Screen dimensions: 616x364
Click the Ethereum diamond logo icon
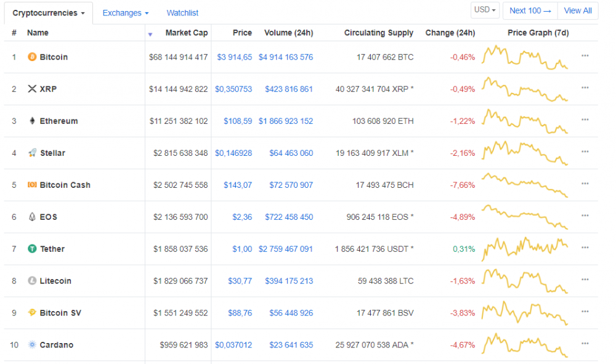tap(32, 121)
